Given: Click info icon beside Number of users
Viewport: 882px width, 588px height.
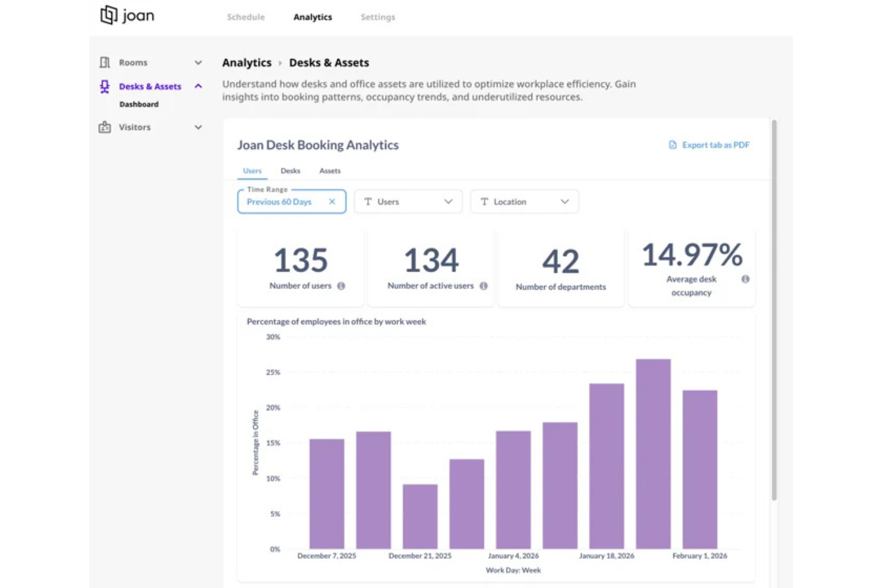Looking at the screenshot, I should point(341,286).
